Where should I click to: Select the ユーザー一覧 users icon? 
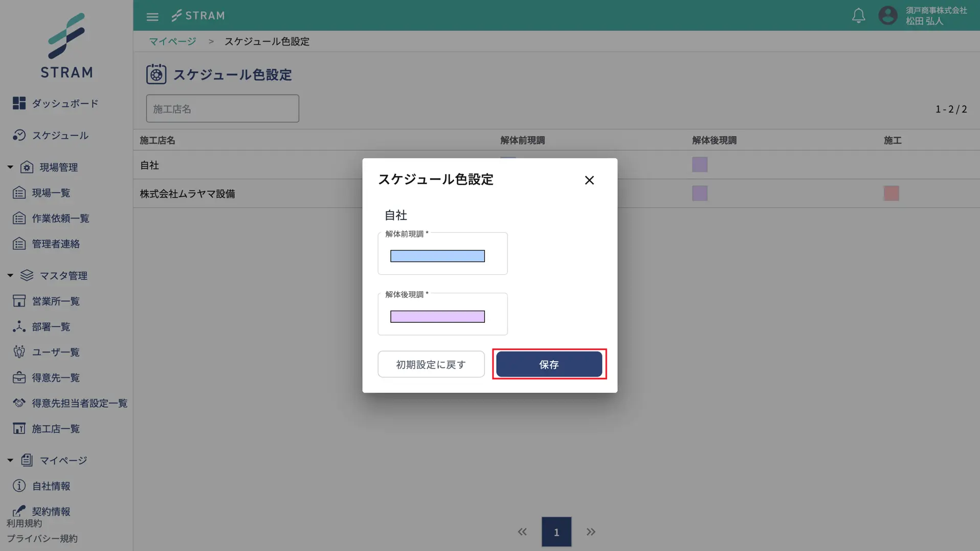pos(19,352)
